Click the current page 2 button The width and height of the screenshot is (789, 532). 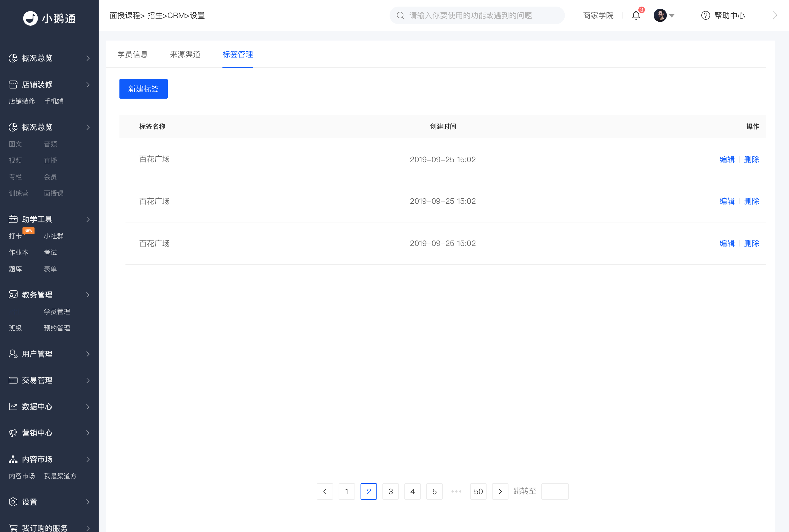[x=369, y=491]
